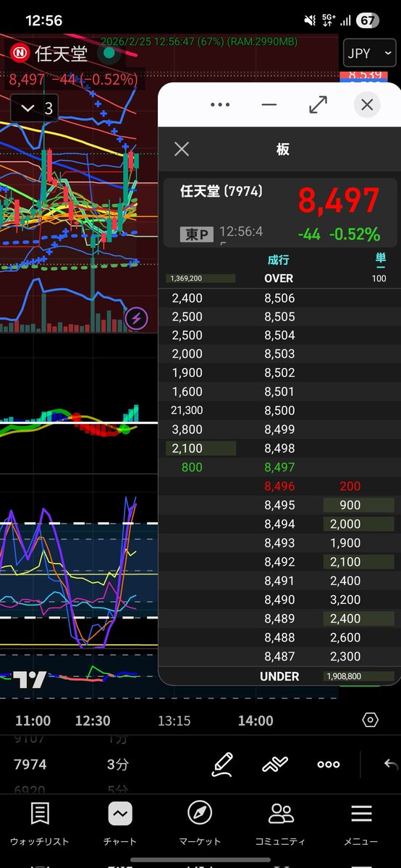Open the indicators zigzag line icon
The width and height of the screenshot is (401, 868).
tap(275, 764)
